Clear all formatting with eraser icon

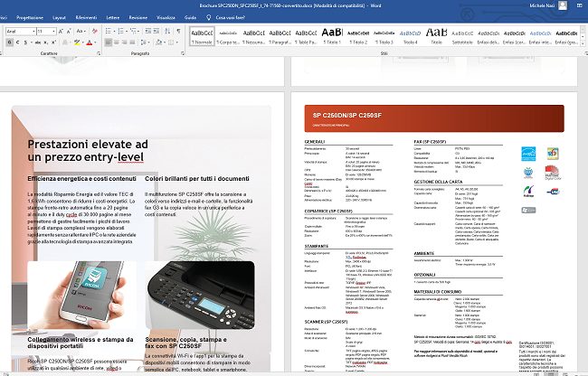(95, 31)
